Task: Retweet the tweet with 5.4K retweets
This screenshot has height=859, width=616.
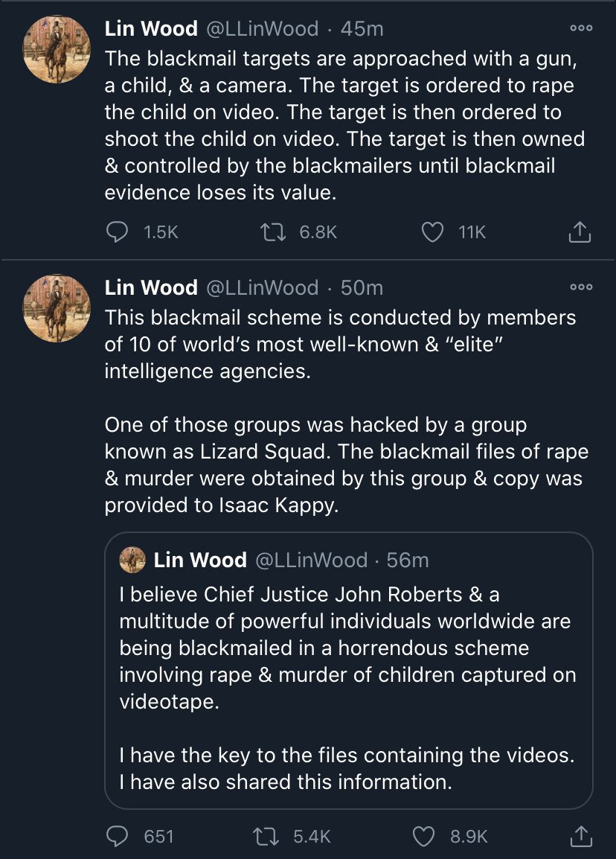Action: (268, 836)
